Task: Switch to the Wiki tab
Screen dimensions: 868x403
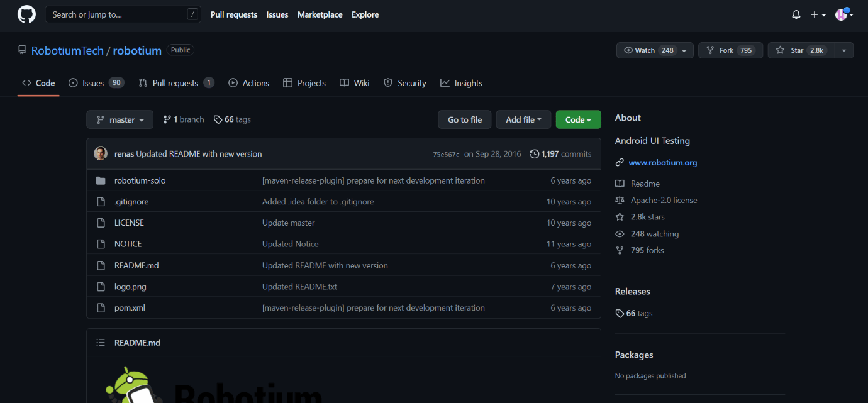Action: coord(355,83)
